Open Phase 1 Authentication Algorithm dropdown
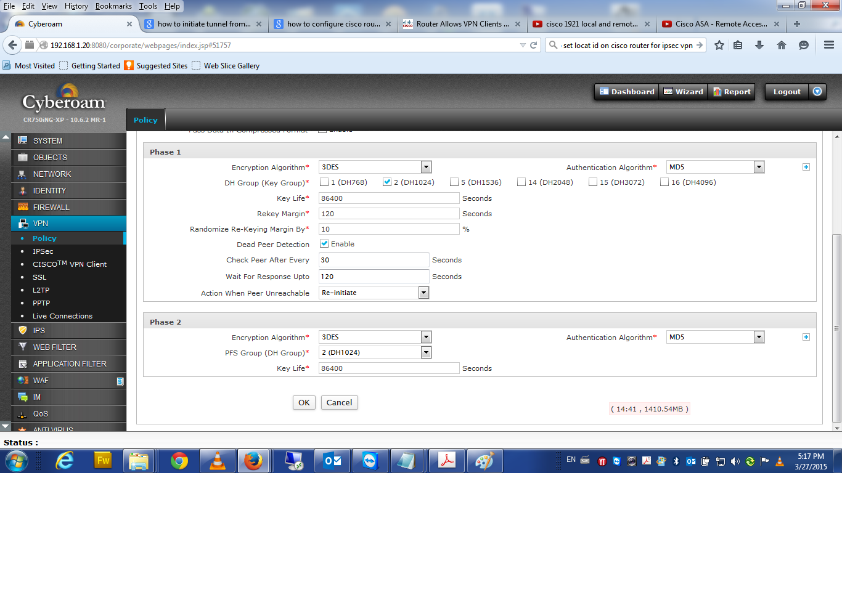This screenshot has width=842, height=616. tap(715, 167)
